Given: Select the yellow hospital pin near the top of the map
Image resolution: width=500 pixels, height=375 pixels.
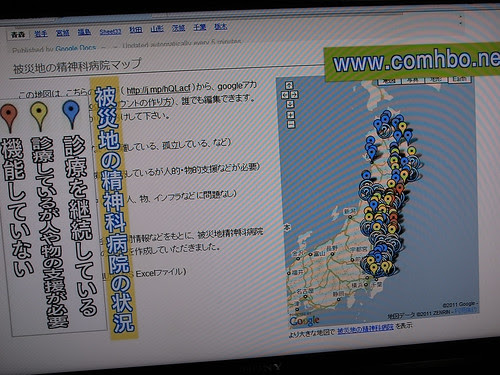Looking at the screenshot, I should click(403, 126).
